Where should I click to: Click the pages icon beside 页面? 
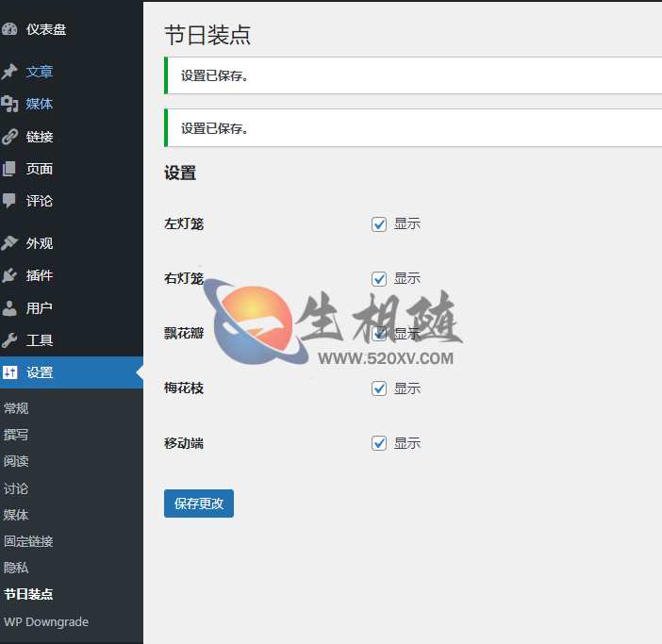coord(9,169)
